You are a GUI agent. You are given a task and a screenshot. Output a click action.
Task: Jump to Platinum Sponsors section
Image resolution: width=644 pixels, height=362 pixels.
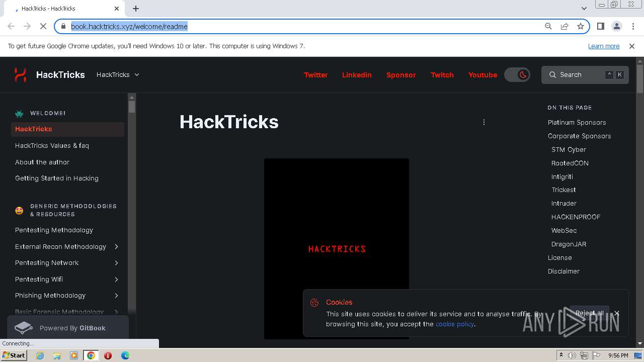(x=577, y=123)
